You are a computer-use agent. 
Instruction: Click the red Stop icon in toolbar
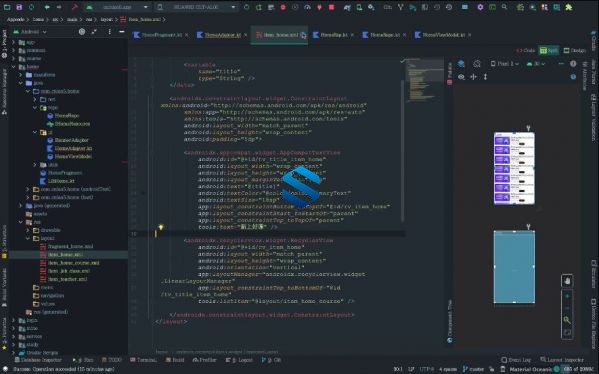(332, 7)
